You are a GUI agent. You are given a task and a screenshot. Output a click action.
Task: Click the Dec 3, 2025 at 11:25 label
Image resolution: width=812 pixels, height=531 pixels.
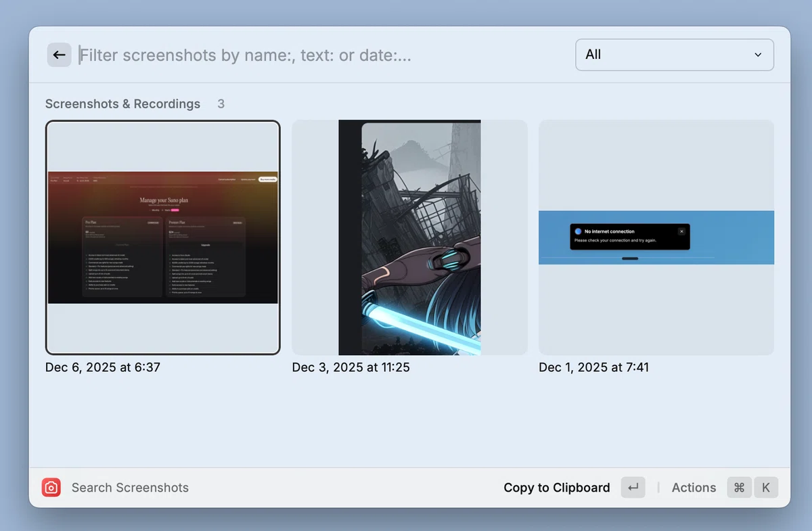tap(351, 367)
